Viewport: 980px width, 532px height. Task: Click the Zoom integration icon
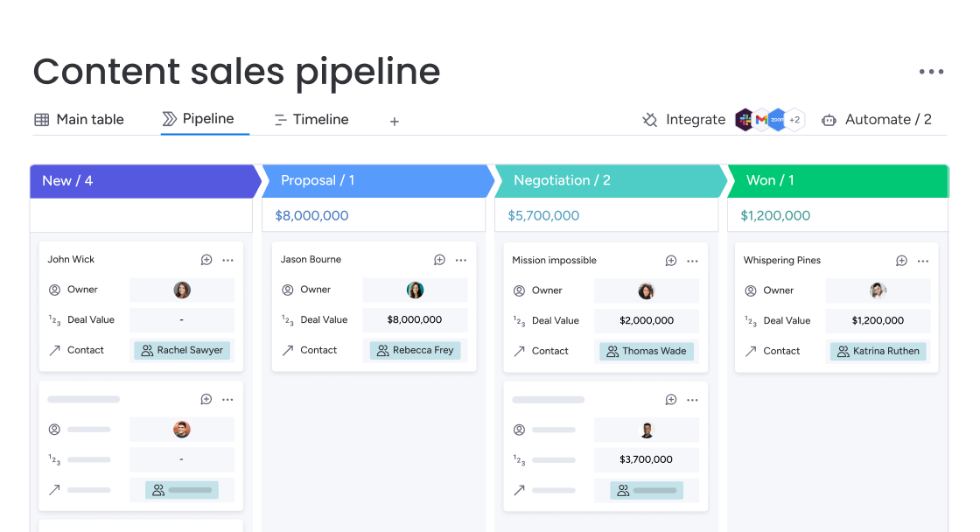coord(777,120)
